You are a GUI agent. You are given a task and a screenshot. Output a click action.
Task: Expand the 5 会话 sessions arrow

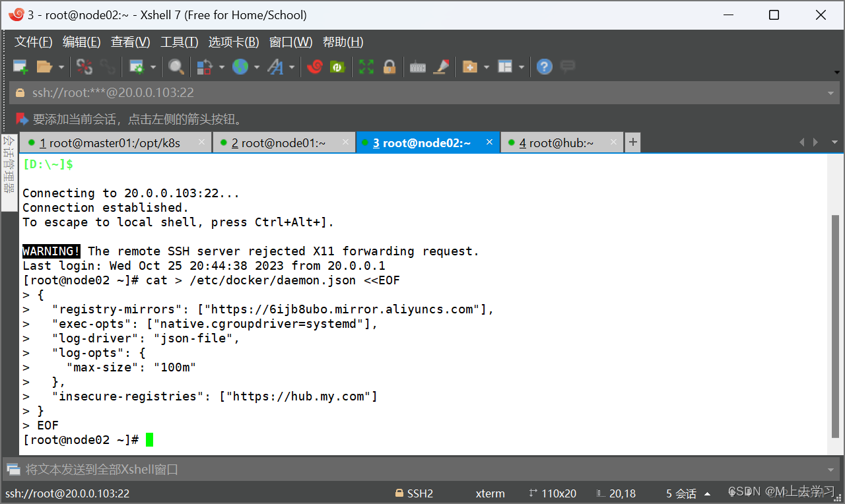pyautogui.click(x=708, y=494)
